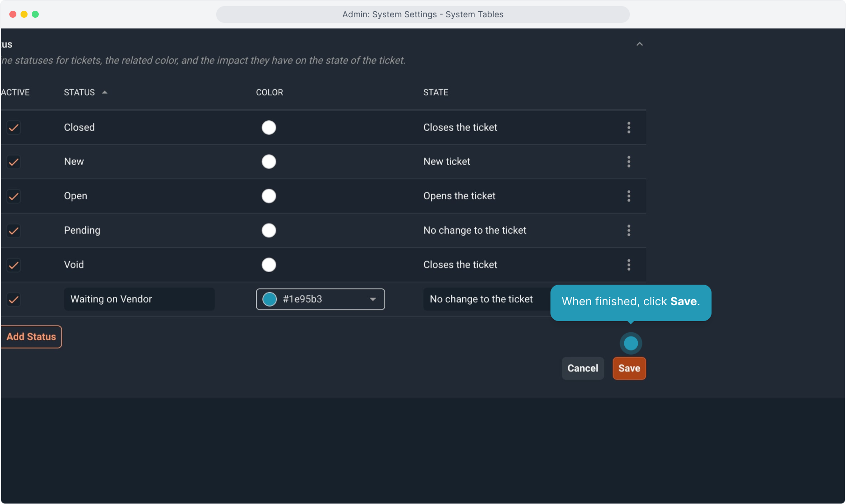
Task: Open the 'No change to the ticket' state dropdown
Action: (481, 299)
